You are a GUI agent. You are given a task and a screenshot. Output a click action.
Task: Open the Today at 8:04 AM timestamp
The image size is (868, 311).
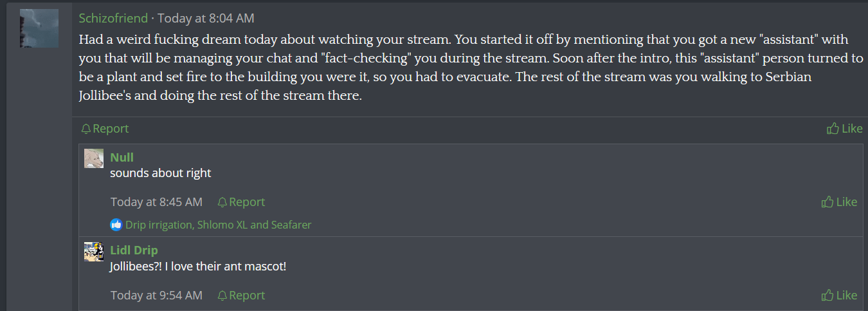206,19
